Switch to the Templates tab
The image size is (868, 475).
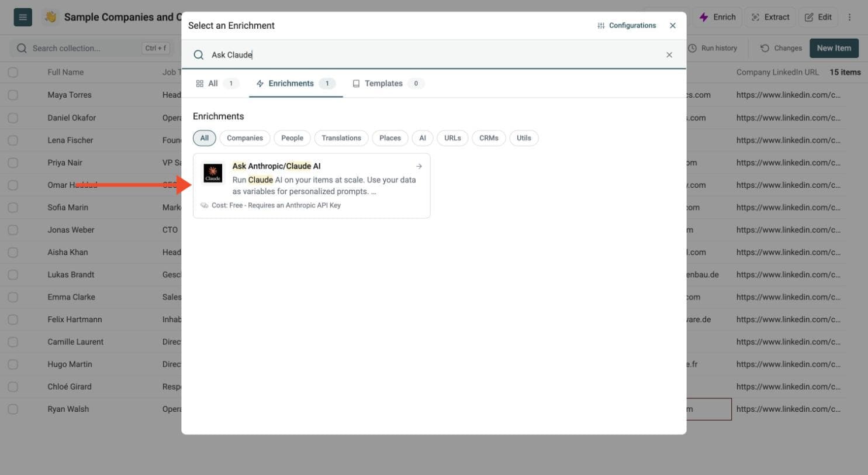(388, 83)
